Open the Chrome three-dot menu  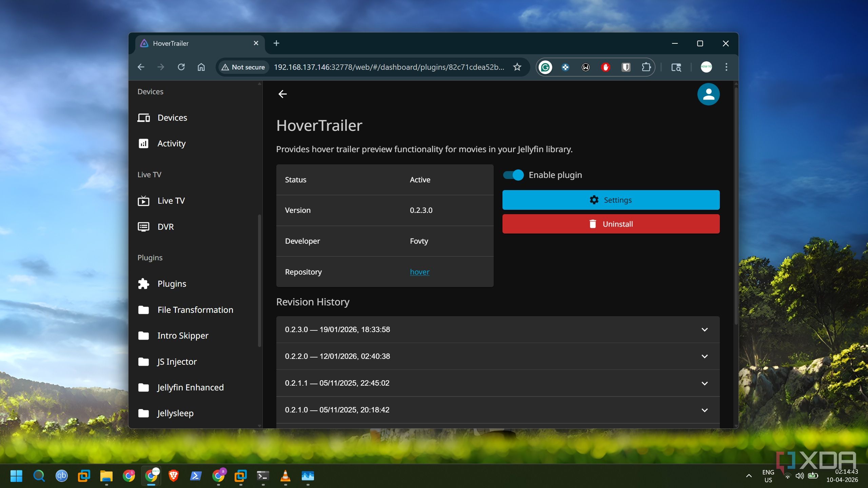tap(726, 67)
